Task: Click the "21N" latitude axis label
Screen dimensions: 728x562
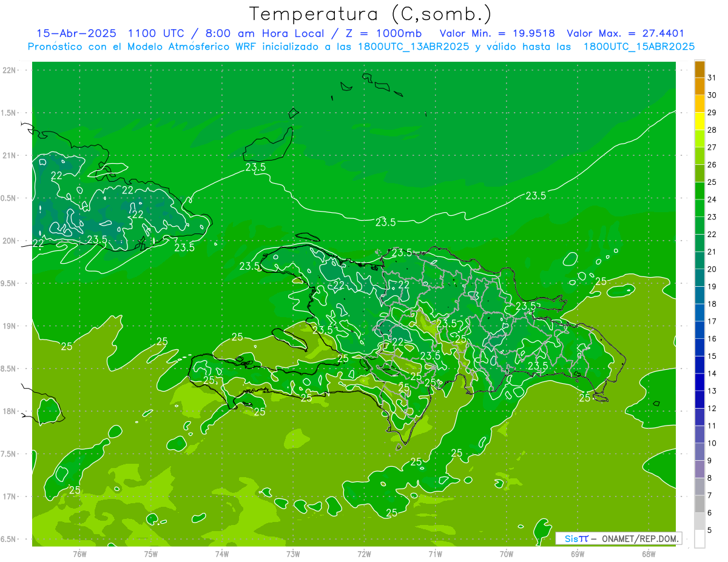Action: click(x=10, y=155)
